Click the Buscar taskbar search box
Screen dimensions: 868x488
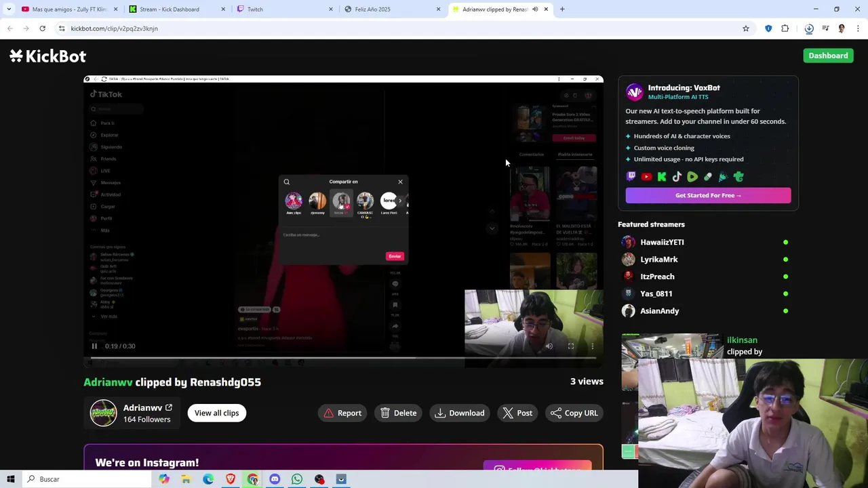coord(87,479)
